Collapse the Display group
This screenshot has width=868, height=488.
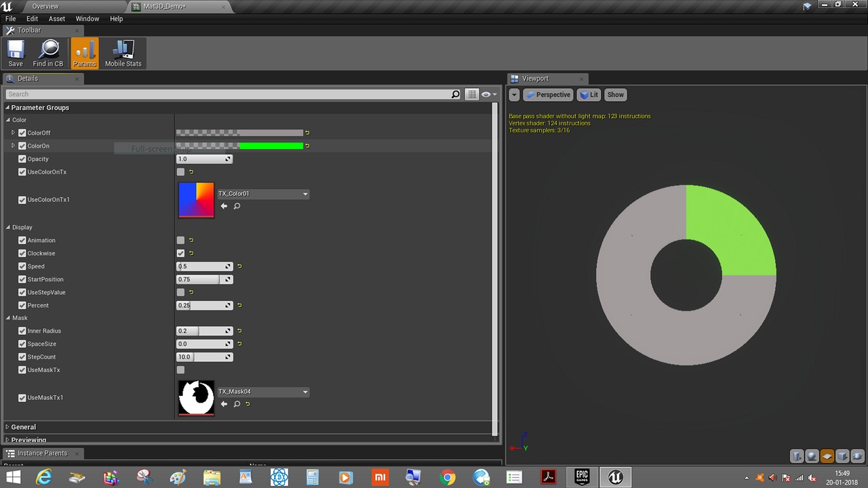(x=8, y=228)
